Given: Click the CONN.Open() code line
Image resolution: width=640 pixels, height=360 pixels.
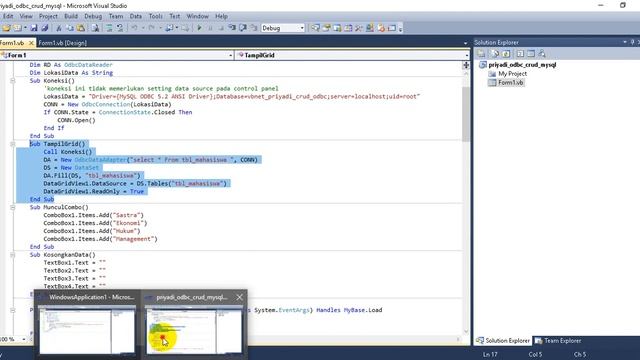Looking at the screenshot, I should (x=76, y=120).
